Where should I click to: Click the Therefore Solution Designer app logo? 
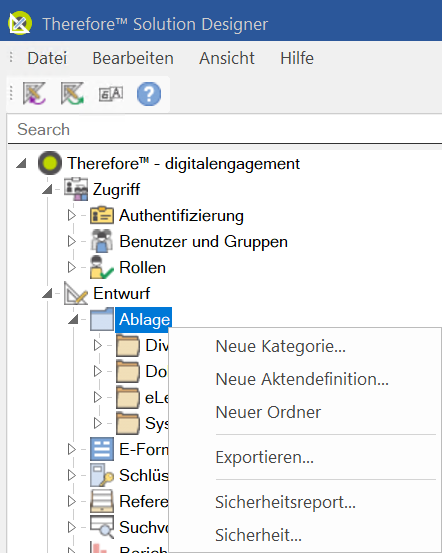click(20, 23)
